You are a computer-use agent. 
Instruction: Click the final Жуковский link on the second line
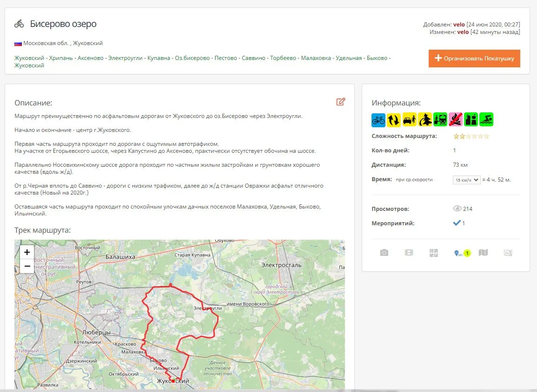[29, 65]
